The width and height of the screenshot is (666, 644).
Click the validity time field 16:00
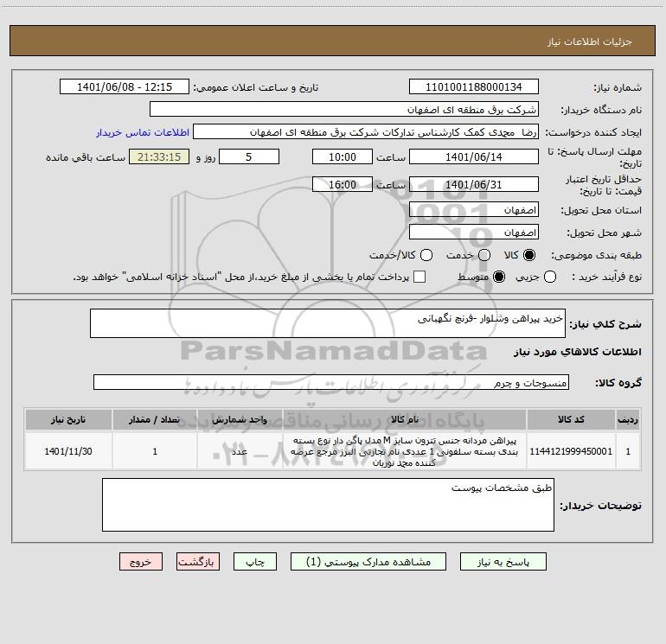343,184
